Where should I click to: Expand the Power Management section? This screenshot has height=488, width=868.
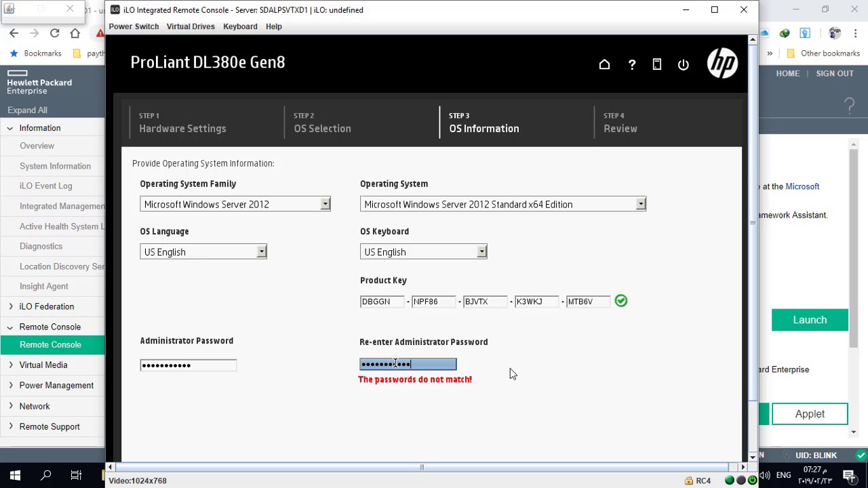click(10, 385)
